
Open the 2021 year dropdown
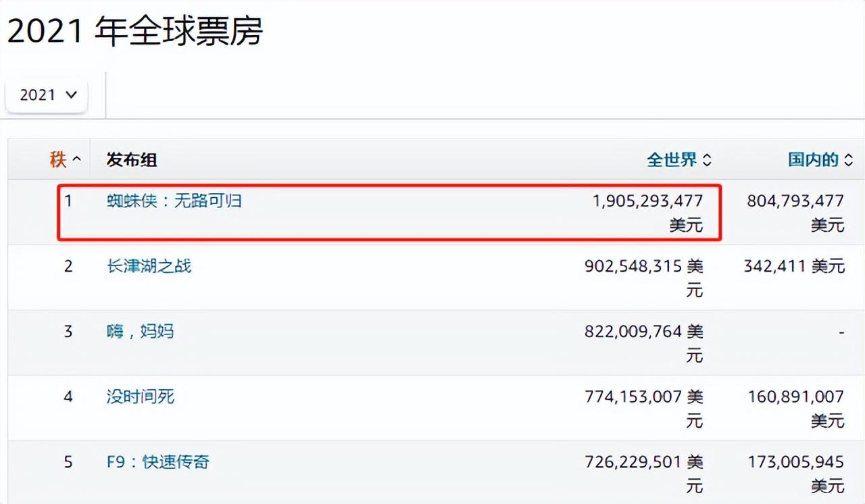(47, 95)
